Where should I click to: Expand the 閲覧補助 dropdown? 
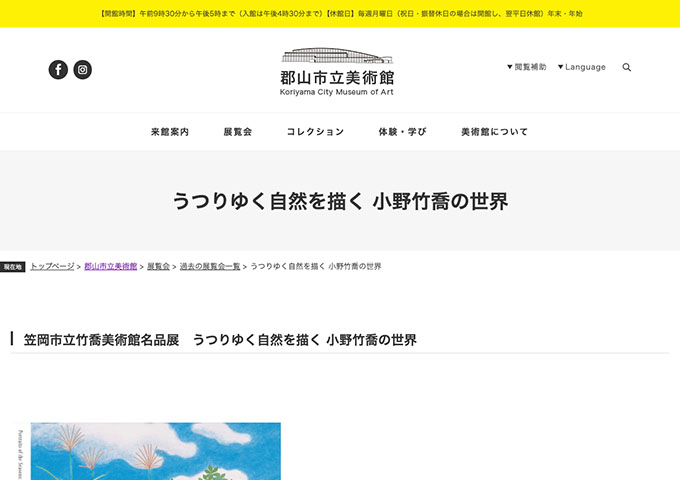click(526, 67)
